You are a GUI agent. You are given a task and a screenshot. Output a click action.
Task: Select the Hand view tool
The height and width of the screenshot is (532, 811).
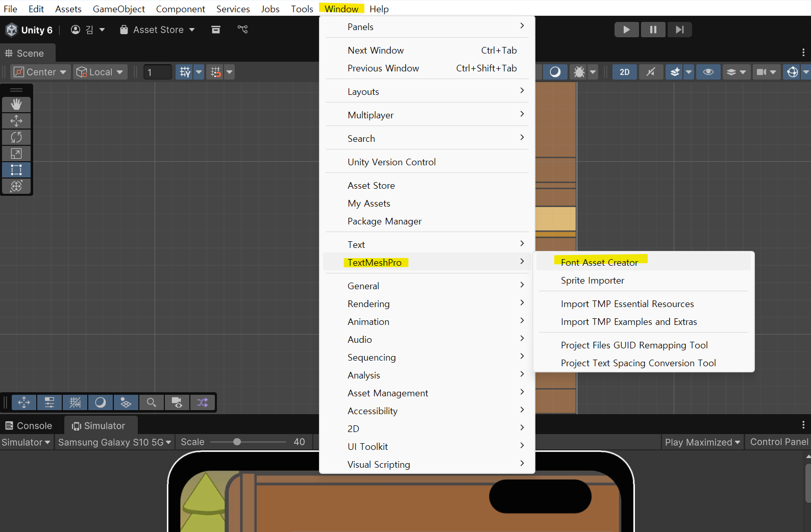(16, 105)
